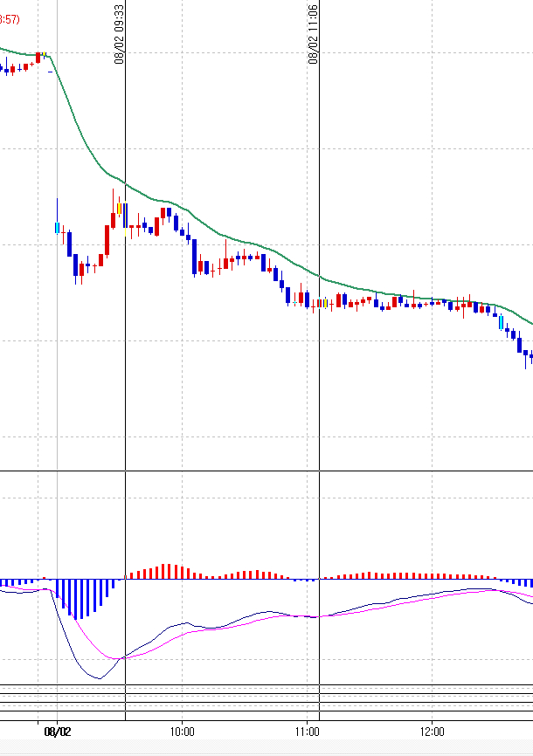Click the cyan candle near the right edge
The height and width of the screenshot is (756, 533).
coord(501,322)
